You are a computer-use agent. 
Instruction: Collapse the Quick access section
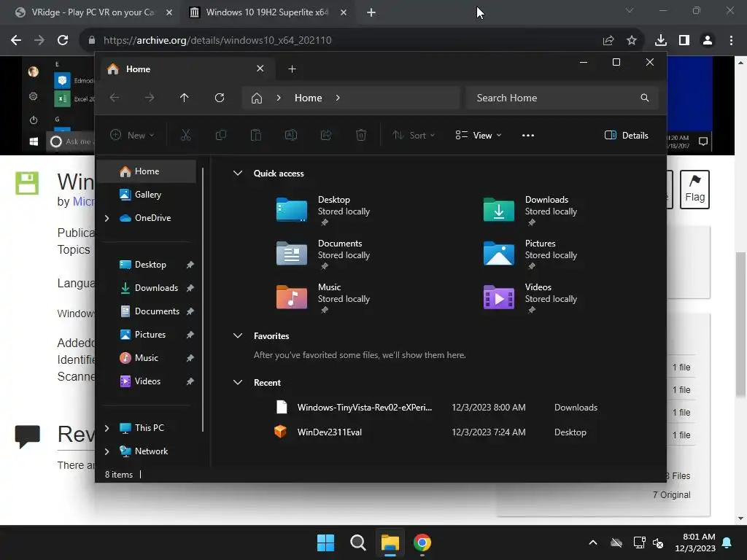(x=238, y=174)
